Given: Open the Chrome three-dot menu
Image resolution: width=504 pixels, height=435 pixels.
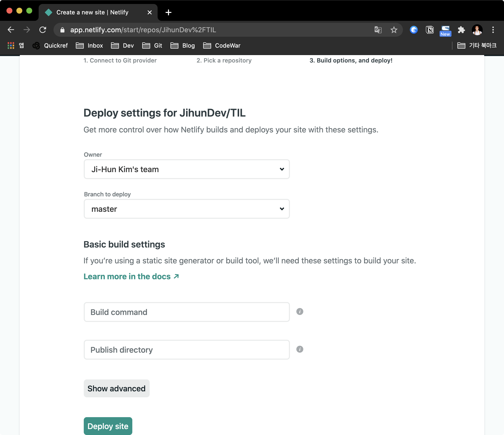Looking at the screenshot, I should point(493,30).
